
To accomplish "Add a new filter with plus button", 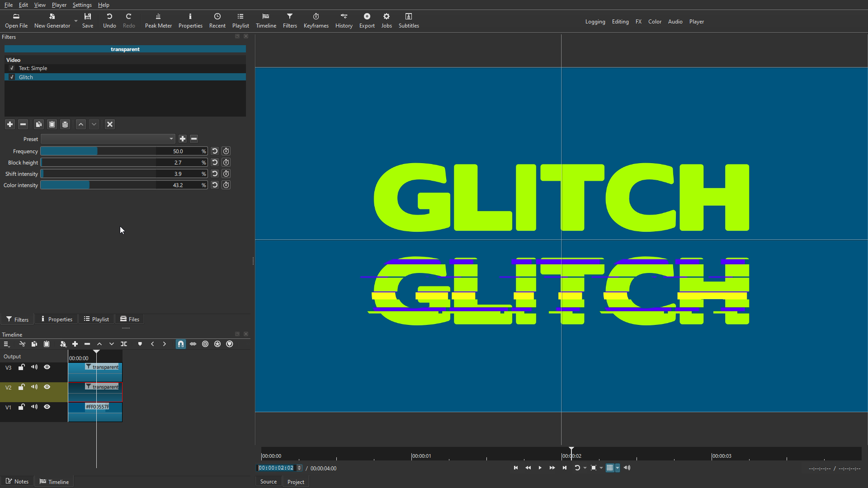I will pyautogui.click(x=10, y=124).
